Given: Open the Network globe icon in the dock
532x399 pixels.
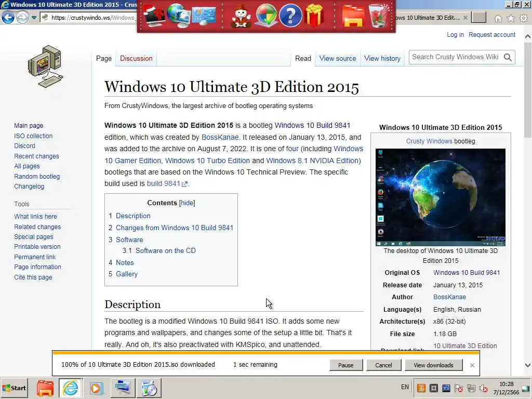Looking at the screenshot, I should [178, 16].
